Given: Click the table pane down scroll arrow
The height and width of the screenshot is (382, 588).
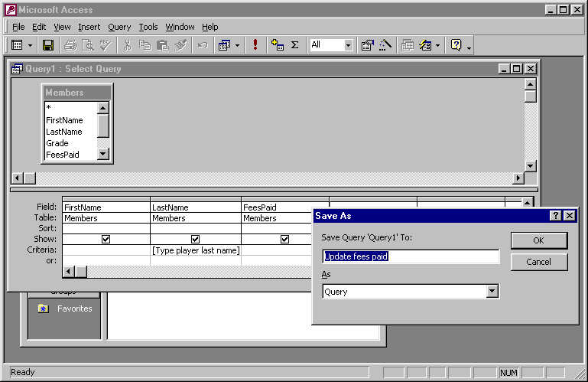Looking at the screenshot, I should pyautogui.click(x=530, y=165).
